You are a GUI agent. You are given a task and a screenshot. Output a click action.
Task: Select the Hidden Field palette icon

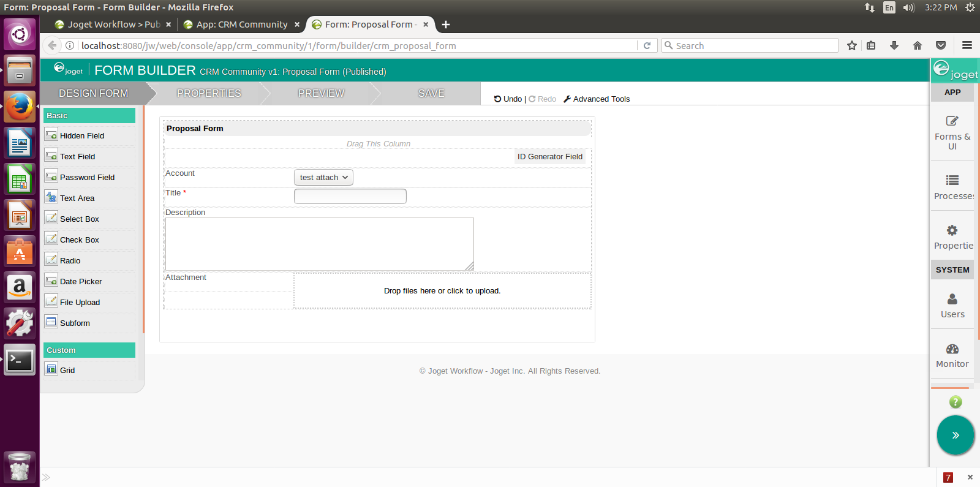pyautogui.click(x=51, y=135)
